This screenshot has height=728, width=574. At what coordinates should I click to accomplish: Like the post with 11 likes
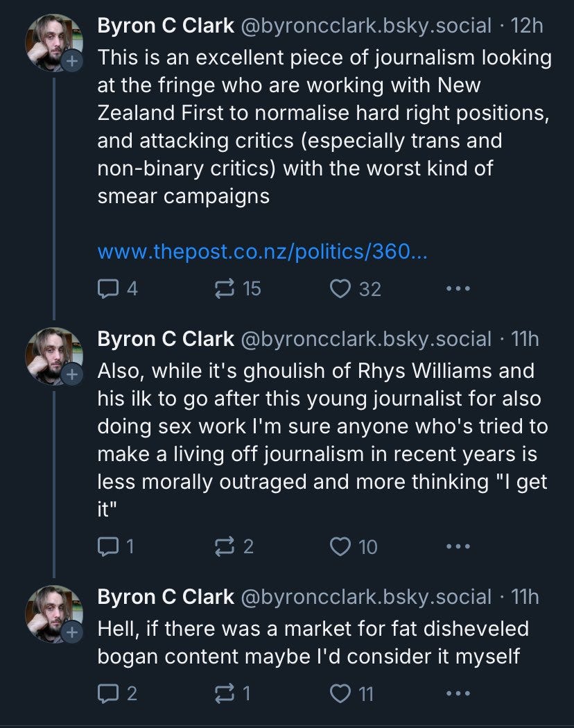[x=340, y=693]
